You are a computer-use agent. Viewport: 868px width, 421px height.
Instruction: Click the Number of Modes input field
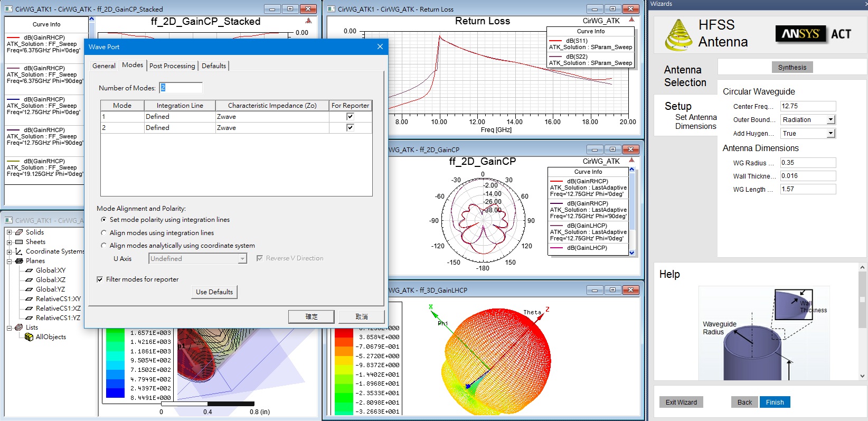181,88
